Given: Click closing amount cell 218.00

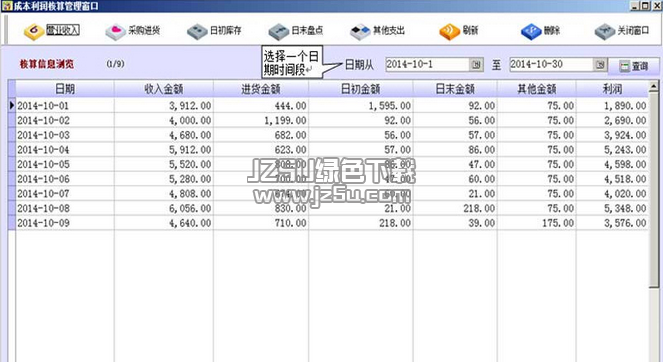Looking at the screenshot, I should [x=455, y=208].
